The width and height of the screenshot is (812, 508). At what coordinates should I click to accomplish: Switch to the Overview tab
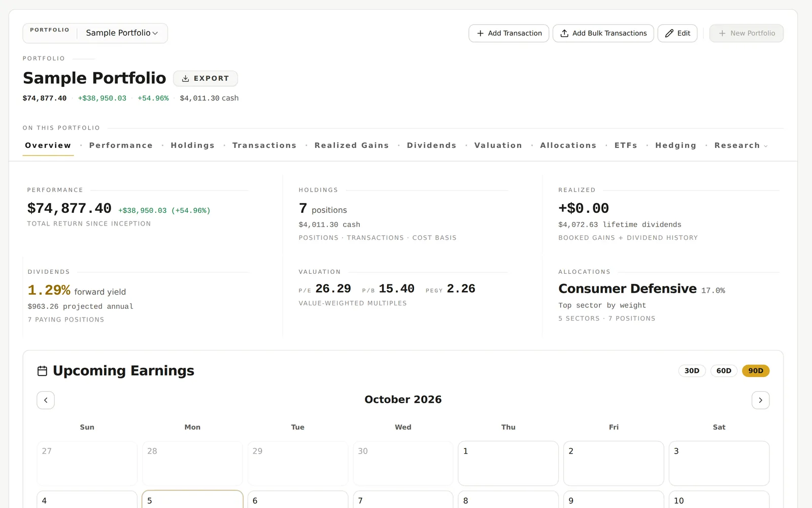pyautogui.click(x=48, y=146)
